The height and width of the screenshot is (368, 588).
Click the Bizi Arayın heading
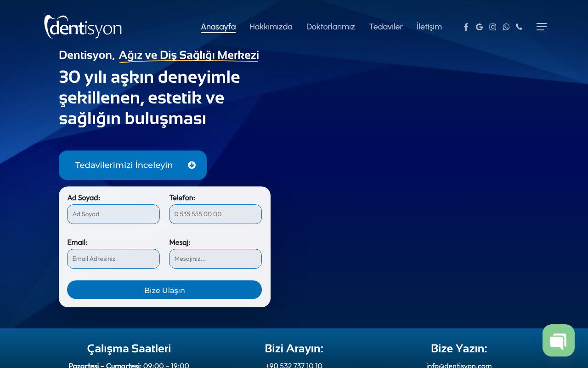click(x=294, y=349)
